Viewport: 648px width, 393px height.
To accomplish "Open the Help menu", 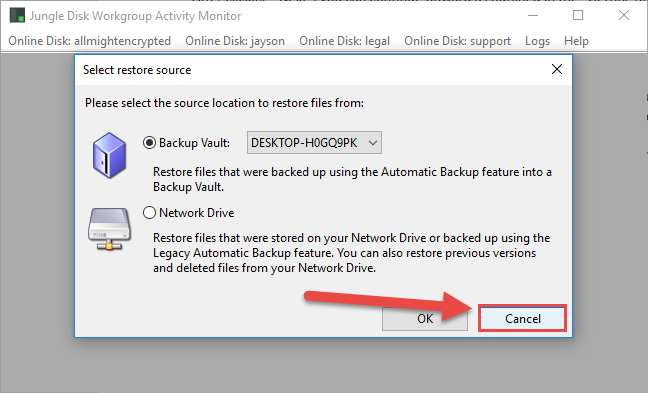I will pyautogui.click(x=576, y=41).
